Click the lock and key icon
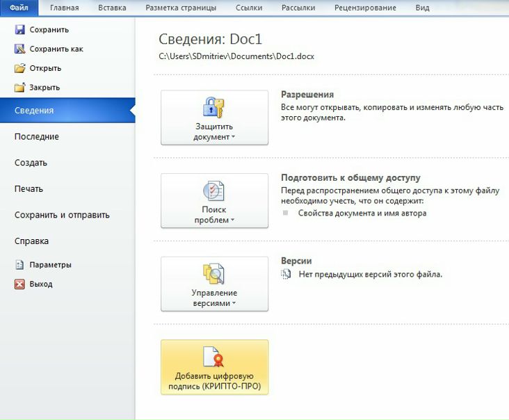Viewport: 509px width, 420px height. click(x=214, y=107)
